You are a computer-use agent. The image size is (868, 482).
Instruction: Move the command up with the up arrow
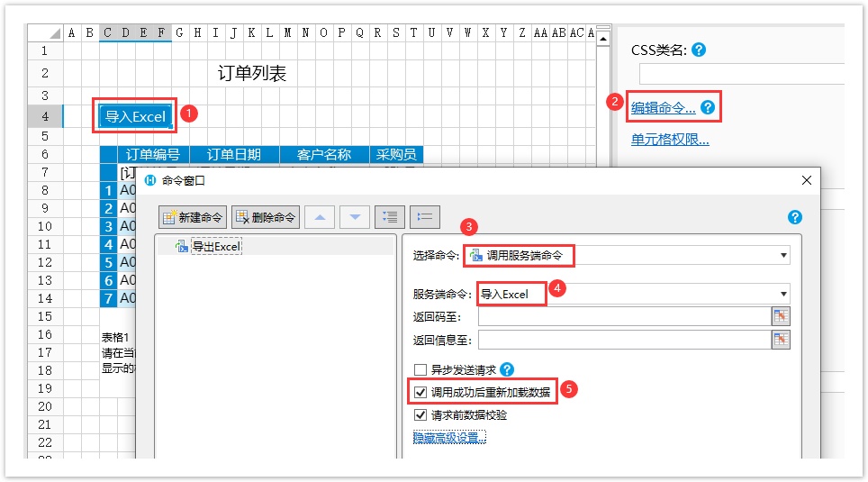(320, 217)
